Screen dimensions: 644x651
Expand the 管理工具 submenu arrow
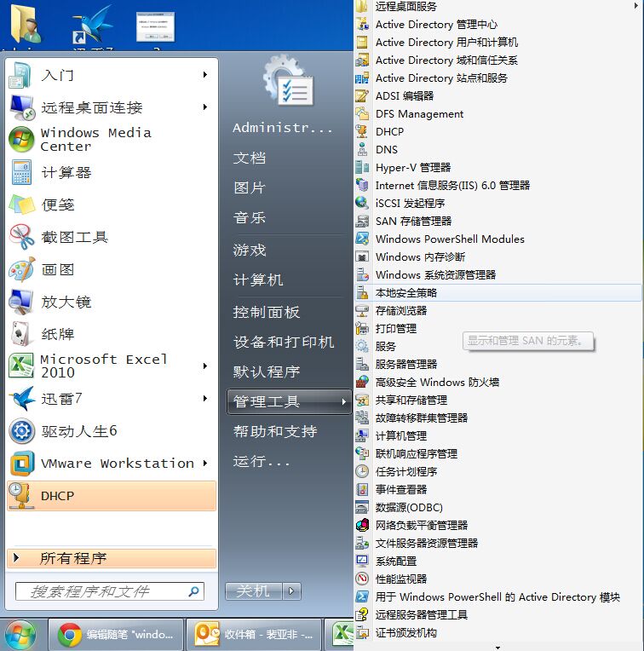(x=343, y=401)
